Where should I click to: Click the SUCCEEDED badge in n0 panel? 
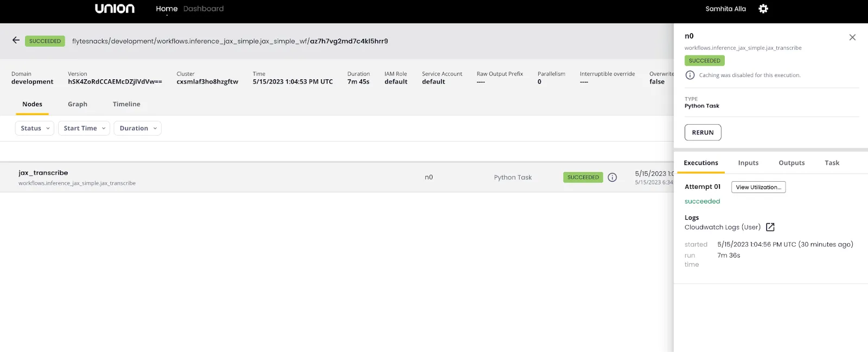point(705,61)
